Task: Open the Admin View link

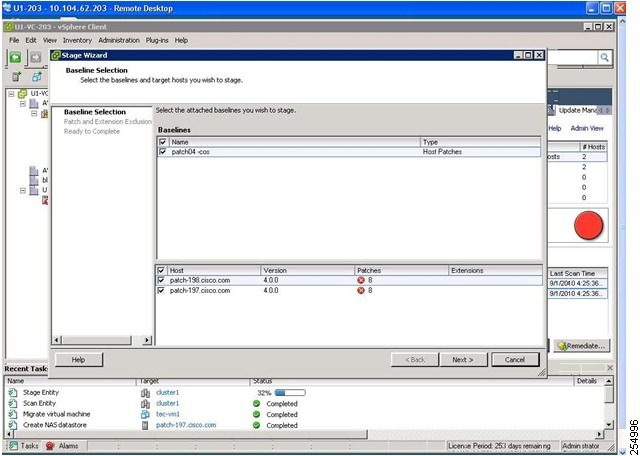Action: [587, 128]
